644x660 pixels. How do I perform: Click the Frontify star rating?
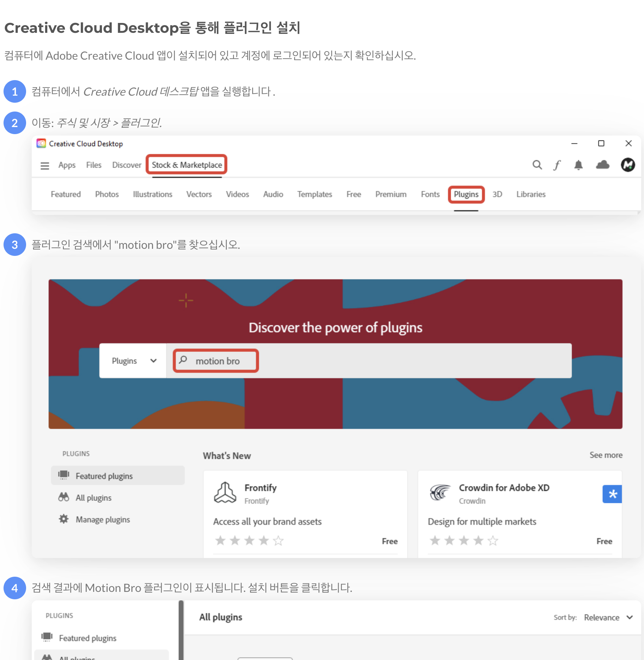(249, 541)
